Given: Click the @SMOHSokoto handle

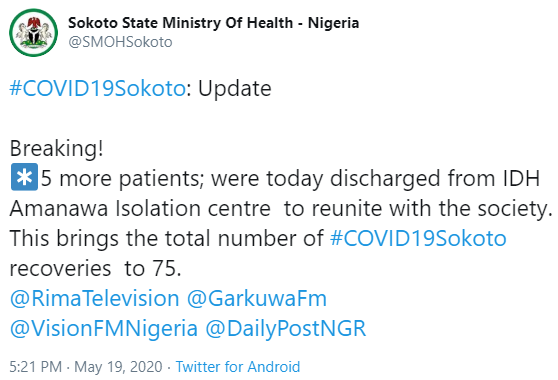Looking at the screenshot, I should (x=120, y=42).
